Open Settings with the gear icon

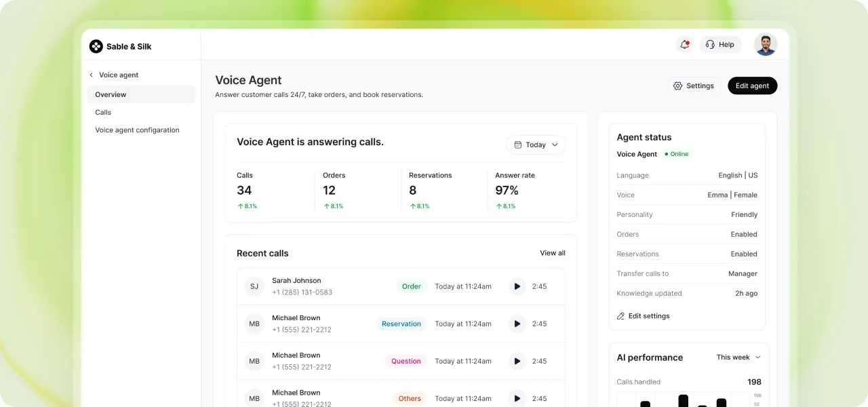pyautogui.click(x=693, y=85)
